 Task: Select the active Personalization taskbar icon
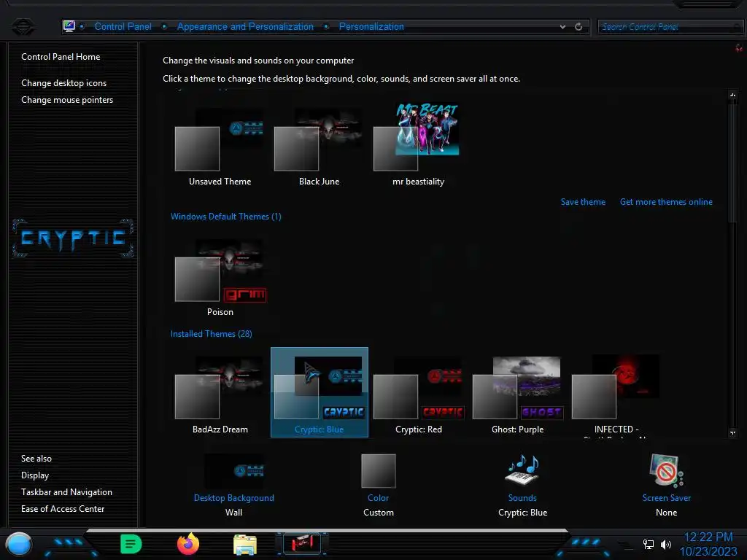pyautogui.click(x=301, y=543)
